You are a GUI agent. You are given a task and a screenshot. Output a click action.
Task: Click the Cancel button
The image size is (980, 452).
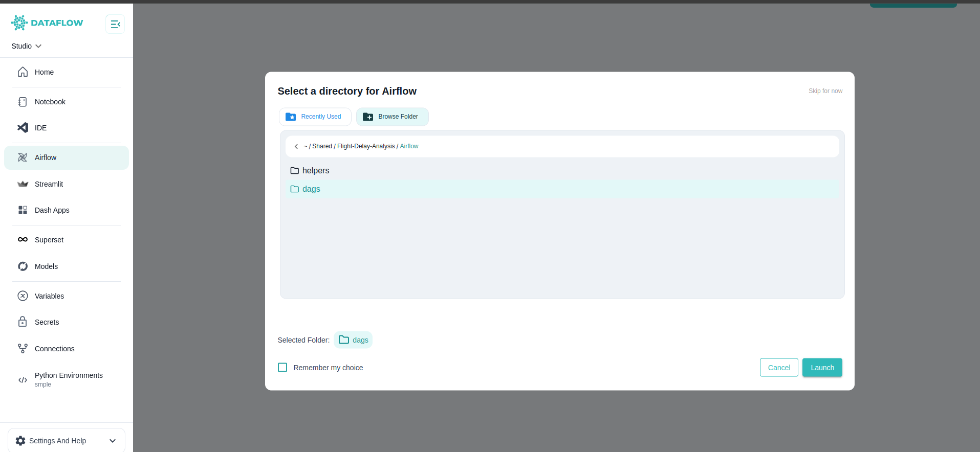tap(779, 368)
